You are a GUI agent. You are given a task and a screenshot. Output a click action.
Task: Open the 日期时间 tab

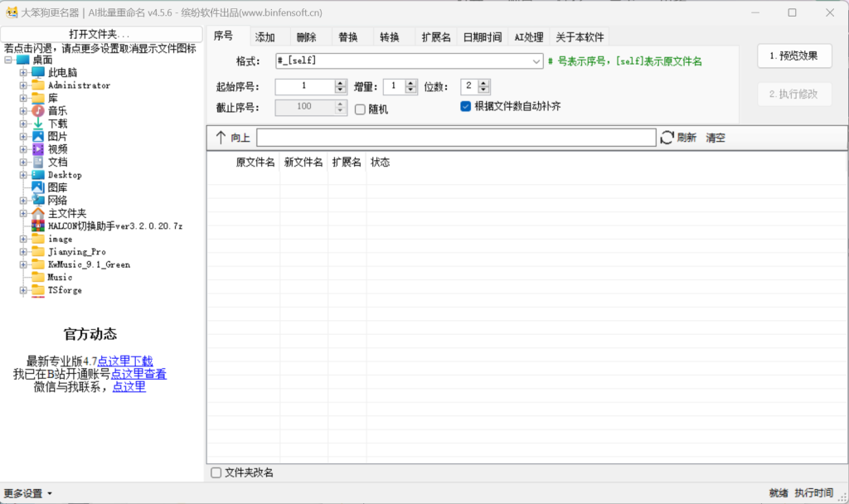coord(483,36)
